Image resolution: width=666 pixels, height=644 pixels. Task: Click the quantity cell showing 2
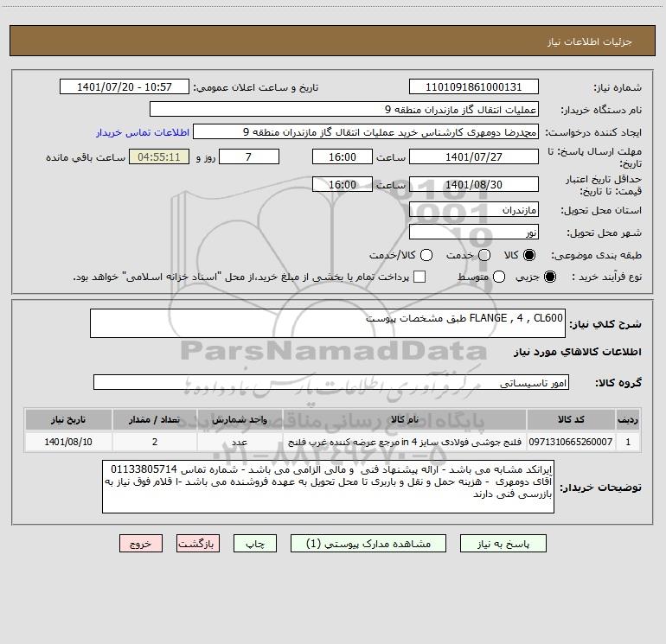click(155, 442)
